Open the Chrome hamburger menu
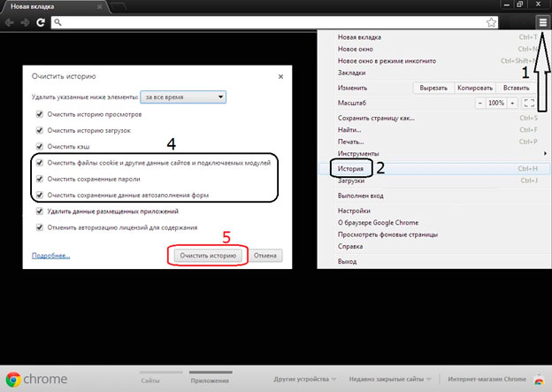Image resolution: width=552 pixels, height=392 pixels. coord(541,22)
